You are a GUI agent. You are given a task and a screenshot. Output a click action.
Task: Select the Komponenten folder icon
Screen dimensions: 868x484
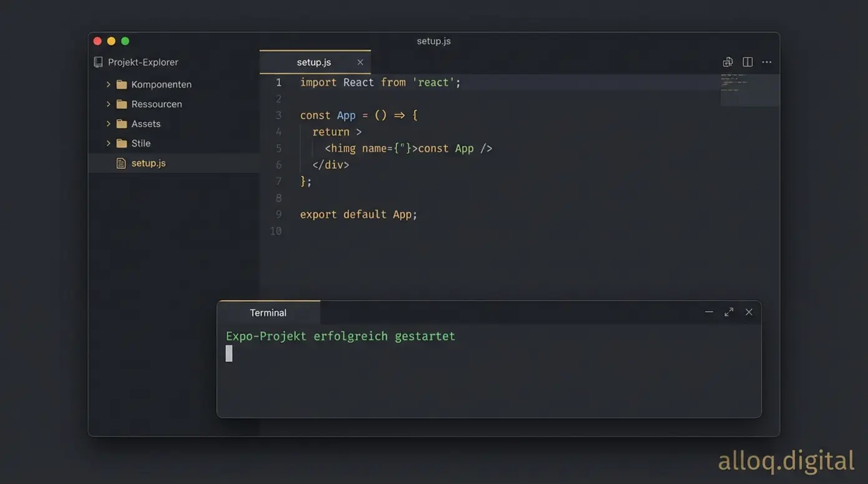tap(121, 83)
